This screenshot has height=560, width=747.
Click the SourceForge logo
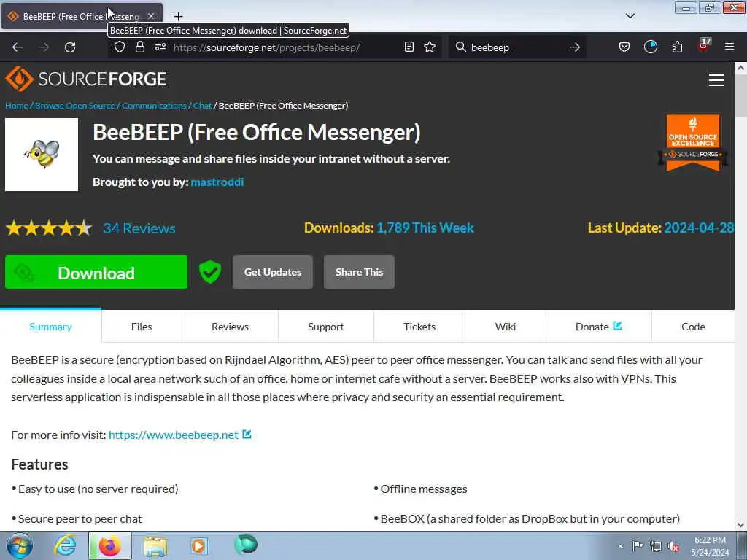(86, 79)
